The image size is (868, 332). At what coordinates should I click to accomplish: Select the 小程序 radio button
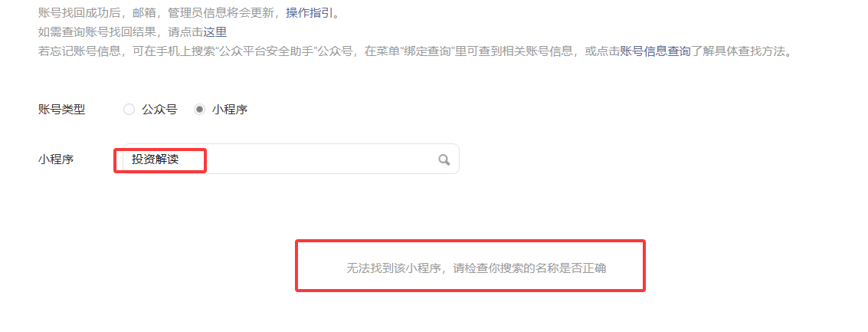click(x=199, y=110)
